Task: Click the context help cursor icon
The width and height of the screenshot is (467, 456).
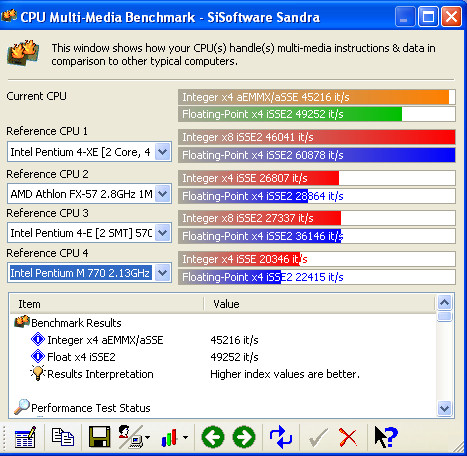Action: click(x=386, y=437)
